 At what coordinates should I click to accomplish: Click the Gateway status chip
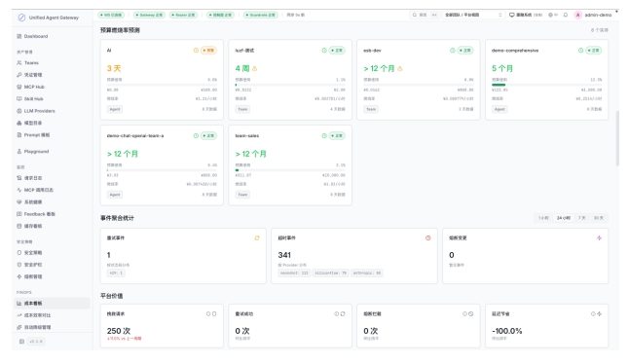point(149,15)
